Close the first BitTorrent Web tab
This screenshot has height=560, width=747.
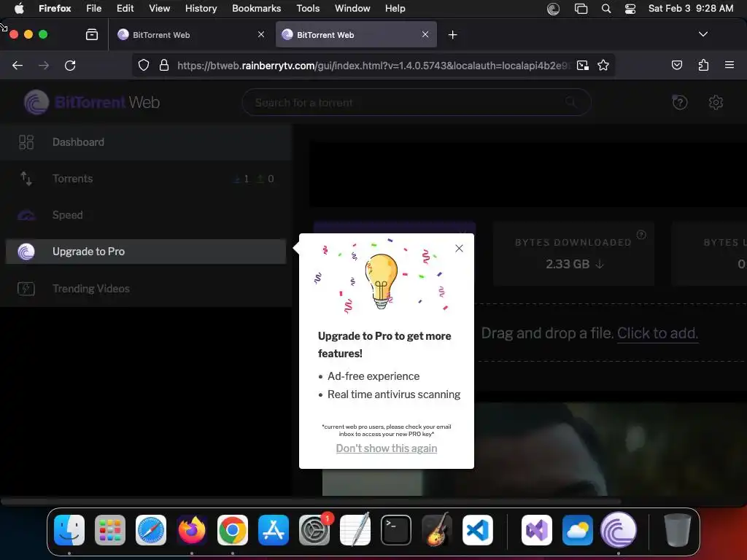pyautogui.click(x=261, y=34)
